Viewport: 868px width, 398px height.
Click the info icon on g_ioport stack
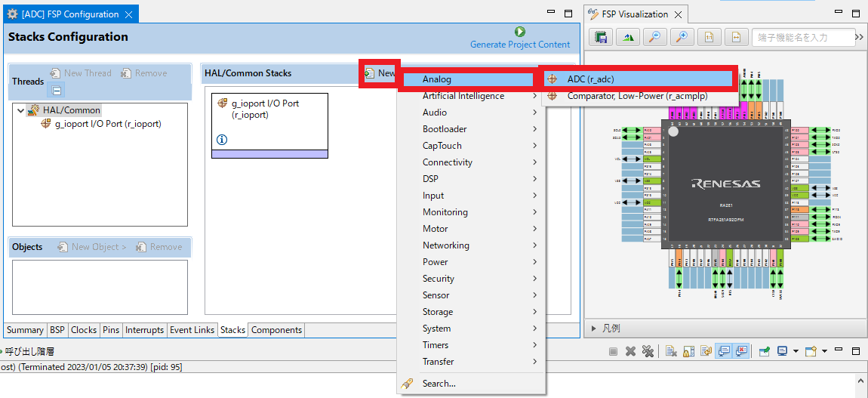pyautogui.click(x=221, y=140)
